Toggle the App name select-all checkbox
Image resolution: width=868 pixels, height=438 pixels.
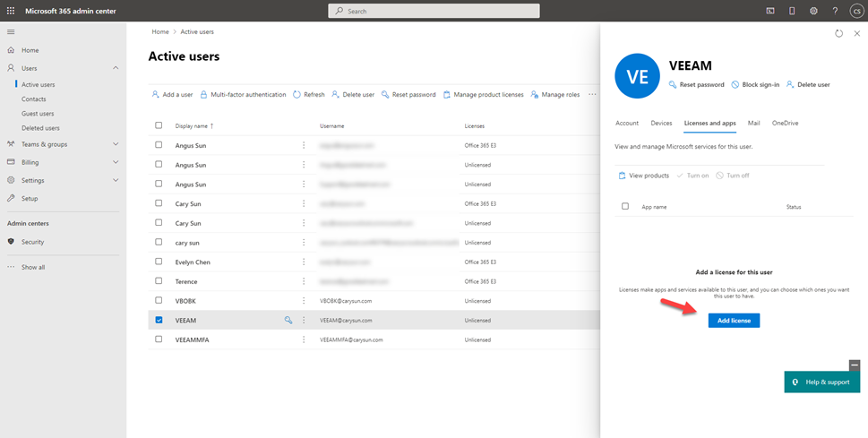tap(625, 206)
